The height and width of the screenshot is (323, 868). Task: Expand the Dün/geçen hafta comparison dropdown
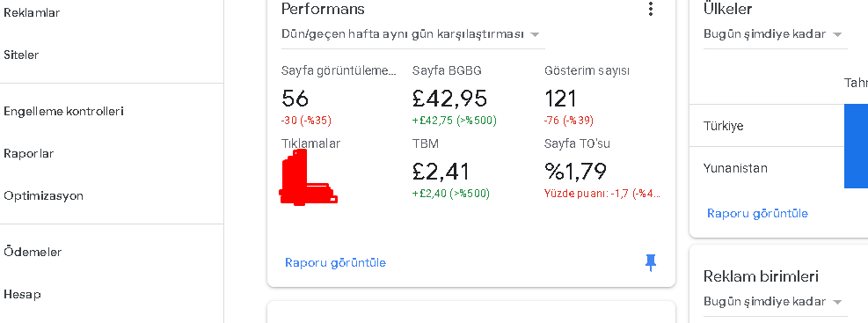[410, 34]
